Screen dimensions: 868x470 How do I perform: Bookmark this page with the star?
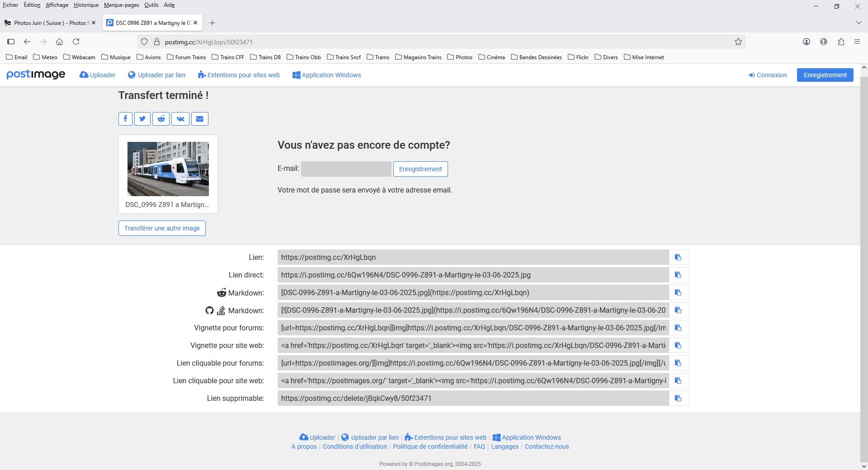tap(738, 42)
